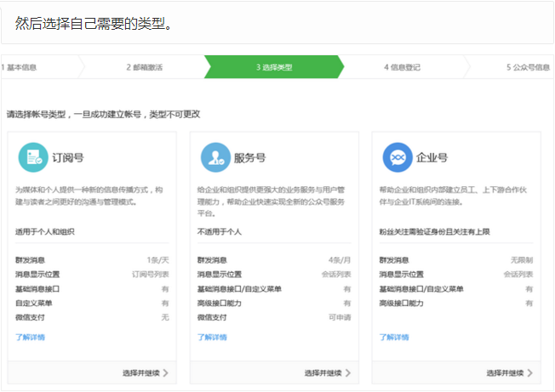Click 消息显示位置 row in 企业号 card
This screenshot has width=555, height=392.
[456, 275]
